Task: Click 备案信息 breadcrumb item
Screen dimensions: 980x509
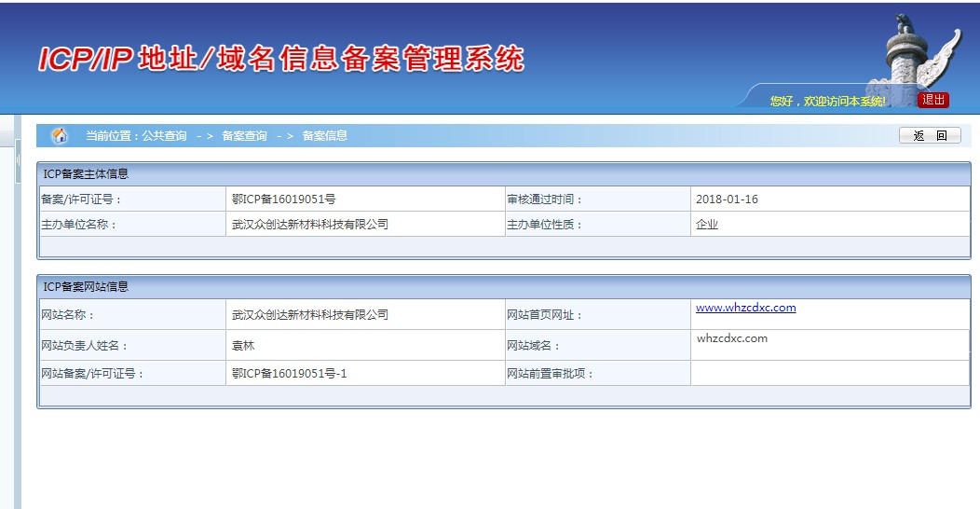Action: [325, 136]
